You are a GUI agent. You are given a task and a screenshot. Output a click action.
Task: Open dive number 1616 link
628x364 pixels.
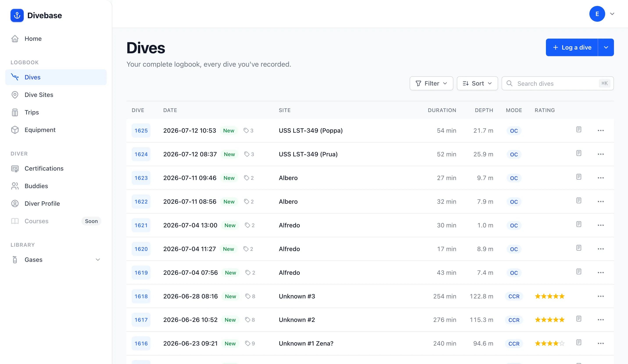(x=141, y=343)
